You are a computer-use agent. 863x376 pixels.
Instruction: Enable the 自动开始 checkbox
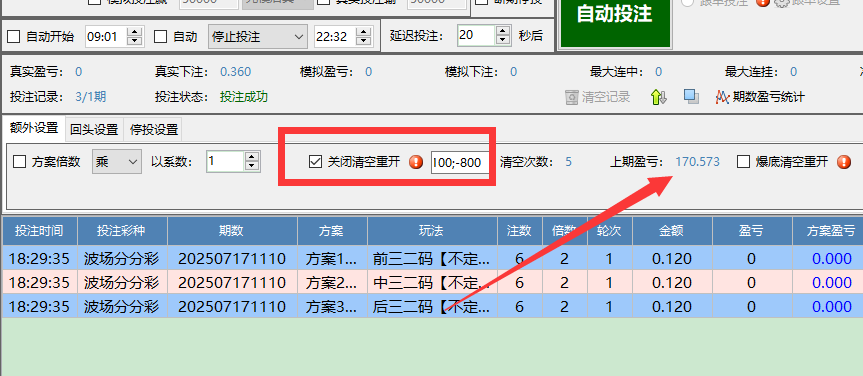pos(13,37)
